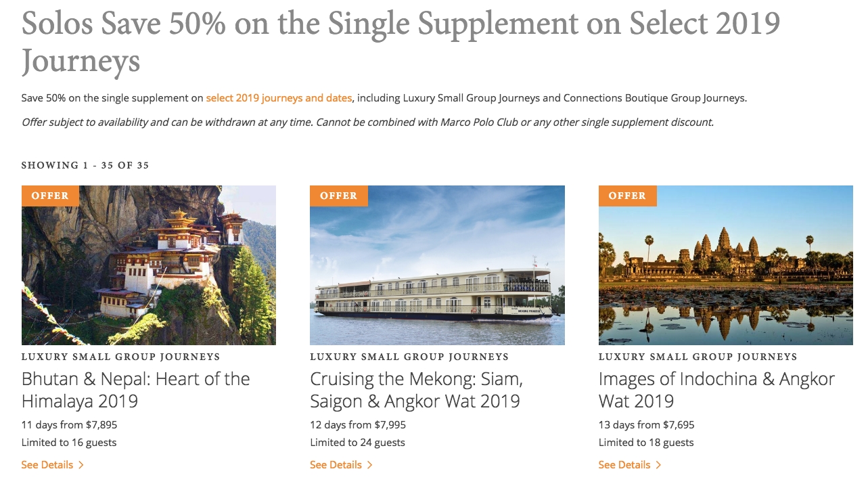Click the OFFER badge on the Bhutan monastery photo

click(50, 196)
